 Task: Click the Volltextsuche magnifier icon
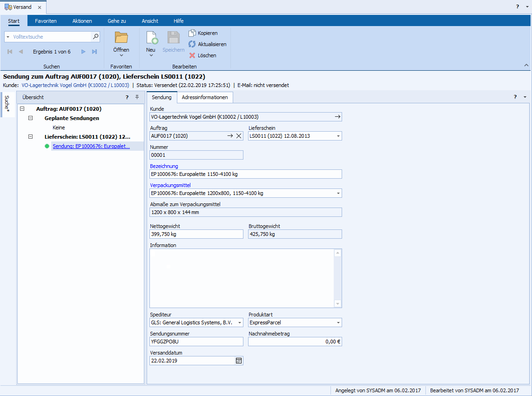[95, 36]
